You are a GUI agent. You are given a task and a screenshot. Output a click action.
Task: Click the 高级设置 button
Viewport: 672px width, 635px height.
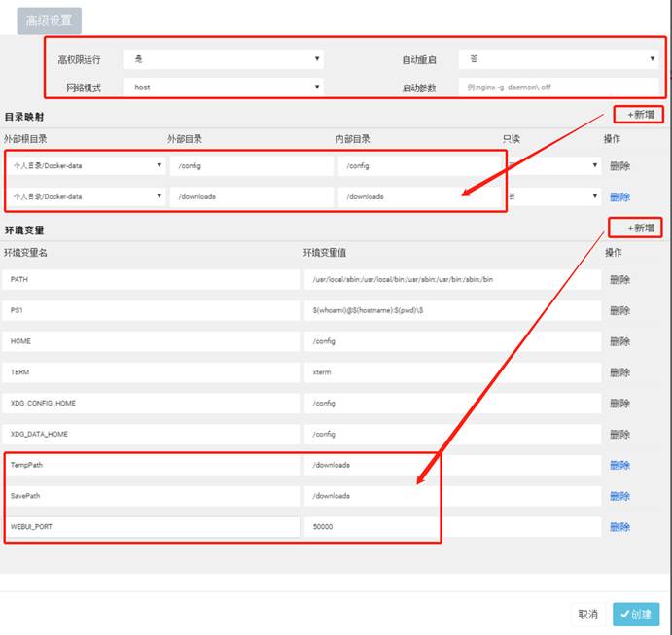[50, 20]
